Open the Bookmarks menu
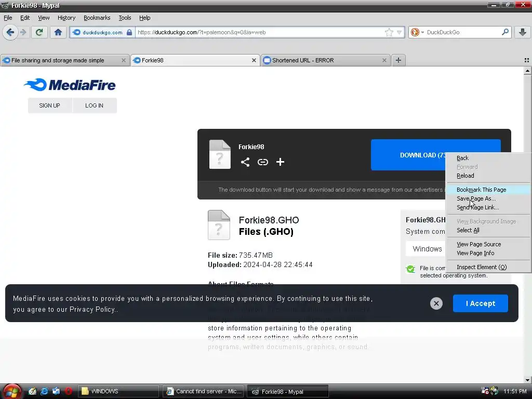The image size is (532, 399). tap(97, 18)
